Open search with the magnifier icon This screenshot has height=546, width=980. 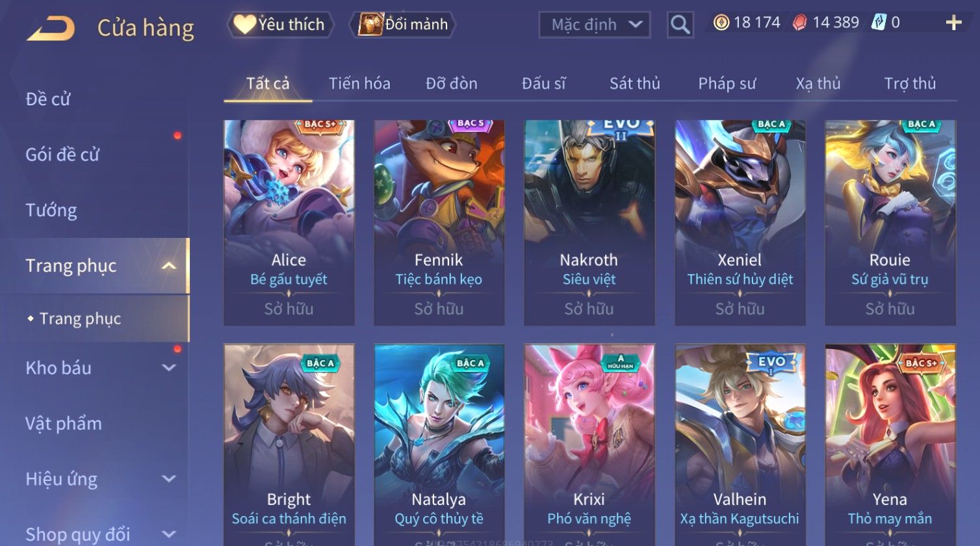680,25
